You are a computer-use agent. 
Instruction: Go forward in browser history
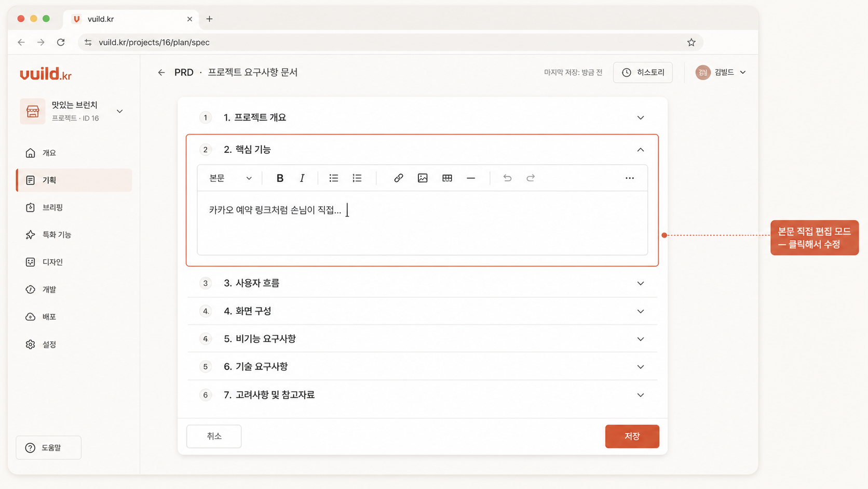tap(40, 43)
